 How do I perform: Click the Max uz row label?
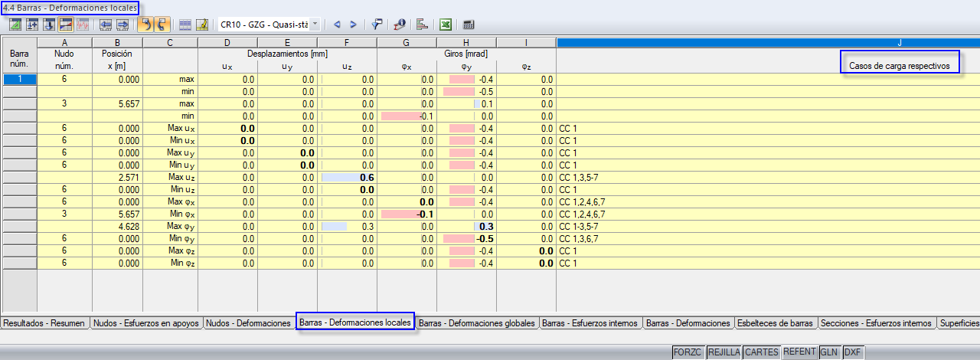170,177
